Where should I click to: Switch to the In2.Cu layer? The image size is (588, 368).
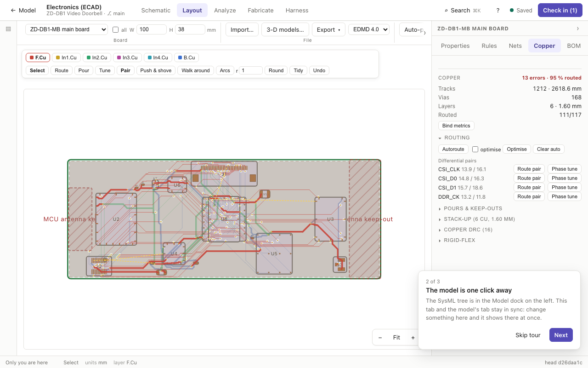[97, 57]
